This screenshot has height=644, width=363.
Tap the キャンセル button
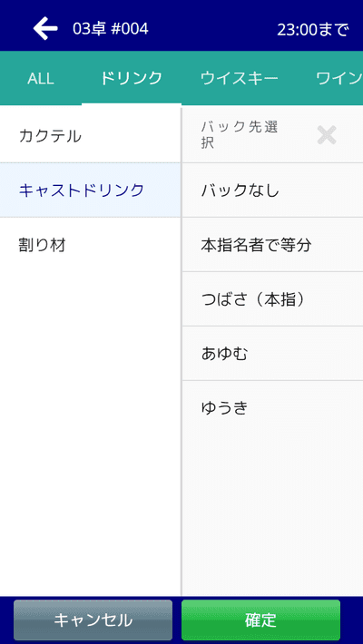coord(93,620)
